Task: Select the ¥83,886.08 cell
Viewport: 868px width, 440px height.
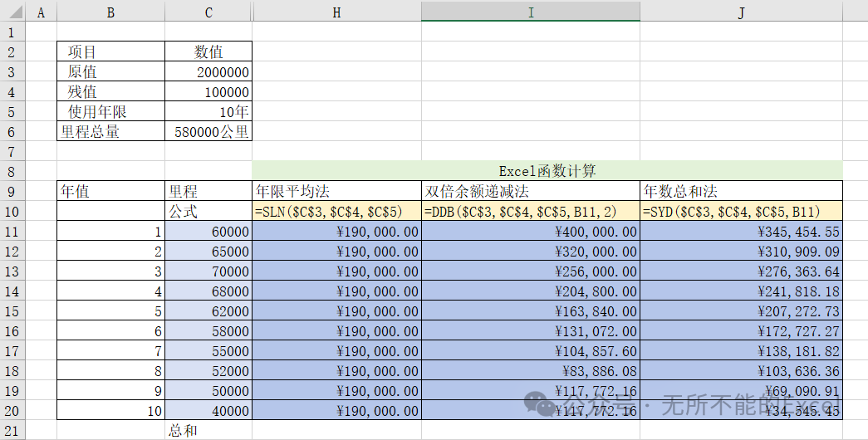Action: click(531, 370)
